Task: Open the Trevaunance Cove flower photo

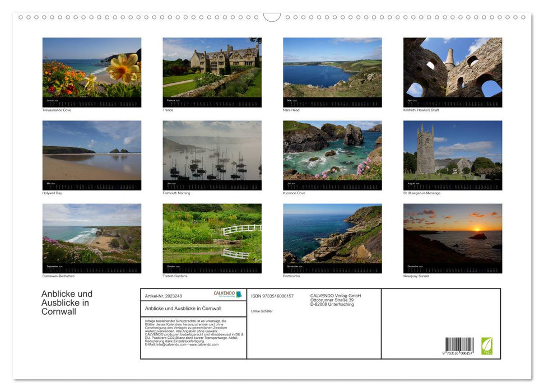Action: click(92, 68)
